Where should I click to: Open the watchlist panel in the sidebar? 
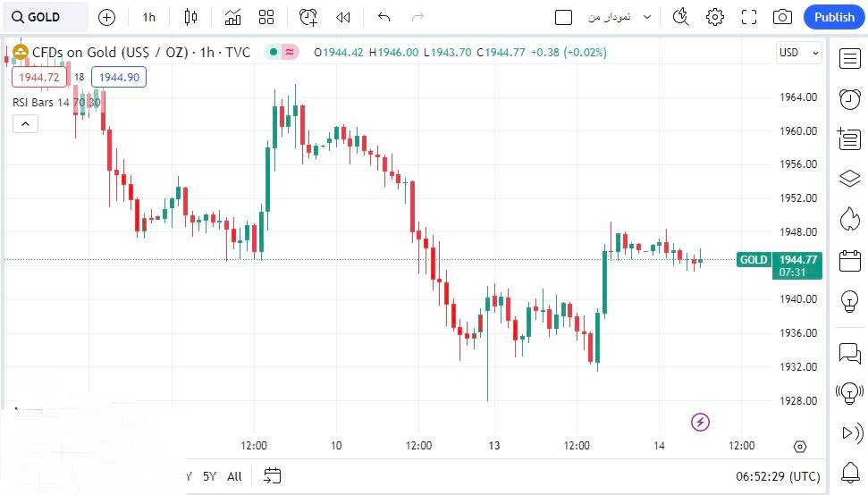[849, 58]
